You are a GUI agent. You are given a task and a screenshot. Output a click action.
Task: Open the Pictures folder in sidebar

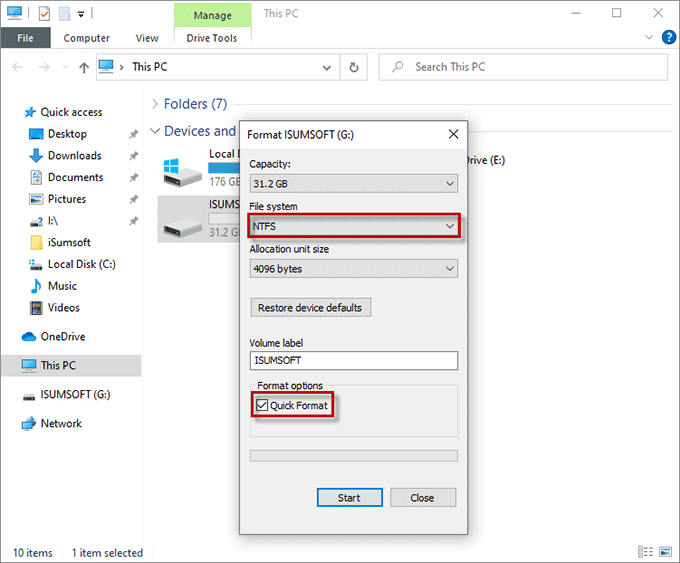(x=57, y=199)
